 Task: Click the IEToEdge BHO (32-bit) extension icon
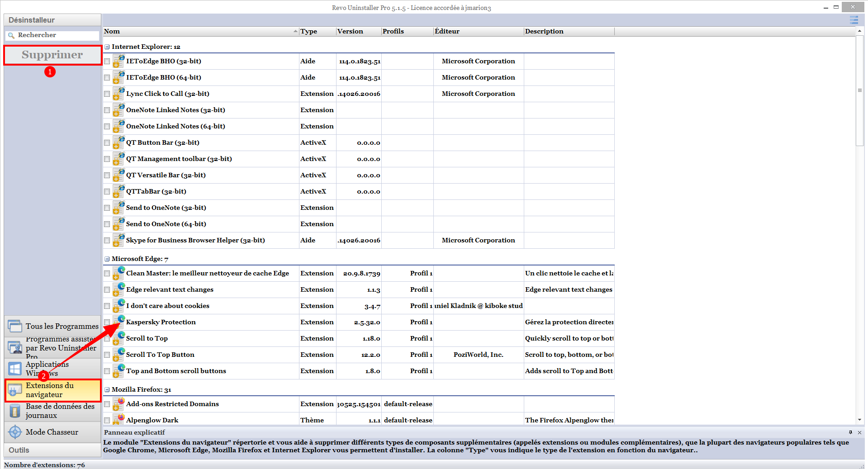tap(119, 61)
